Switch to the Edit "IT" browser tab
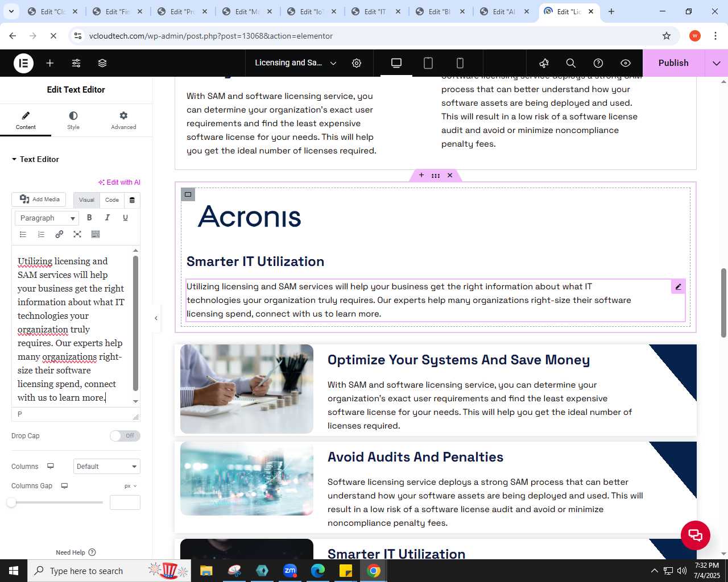728x582 pixels. [375, 11]
